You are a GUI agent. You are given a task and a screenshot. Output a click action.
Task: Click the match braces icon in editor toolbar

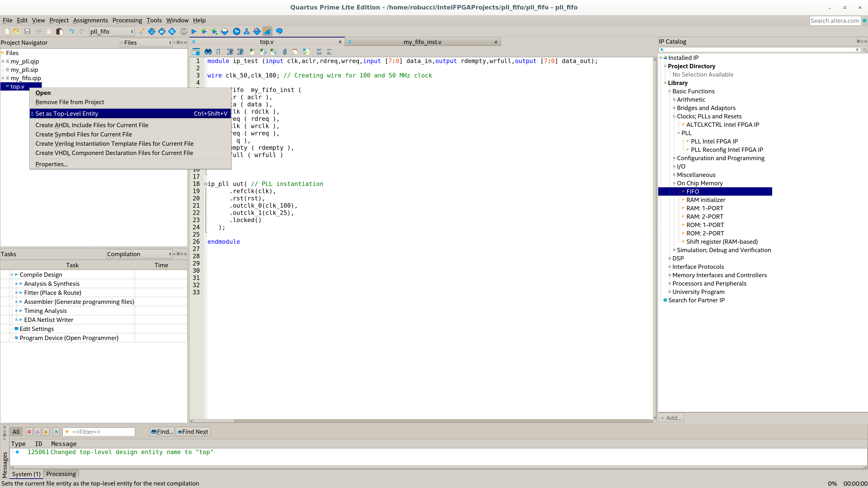click(x=218, y=52)
